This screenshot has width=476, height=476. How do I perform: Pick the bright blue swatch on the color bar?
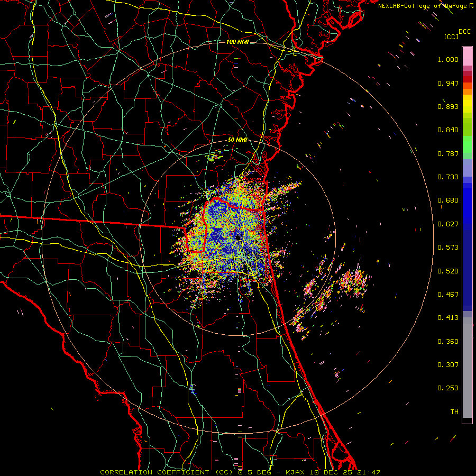tap(467, 204)
